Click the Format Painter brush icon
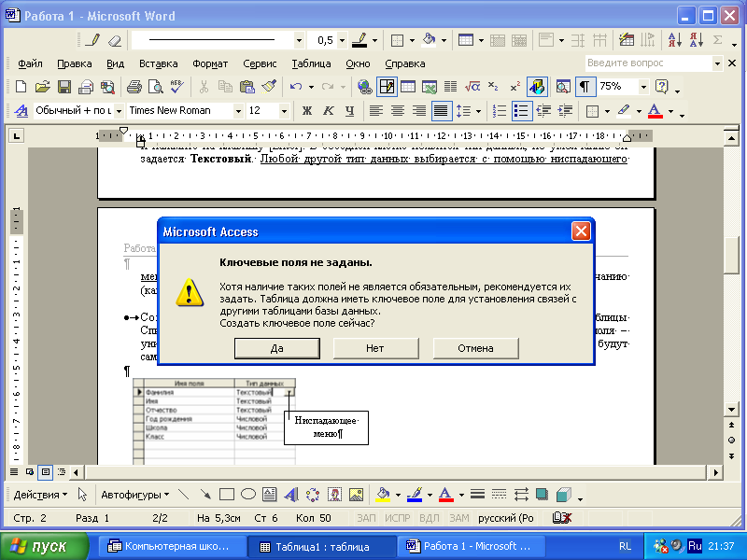This screenshot has height=560, width=747. click(269, 87)
